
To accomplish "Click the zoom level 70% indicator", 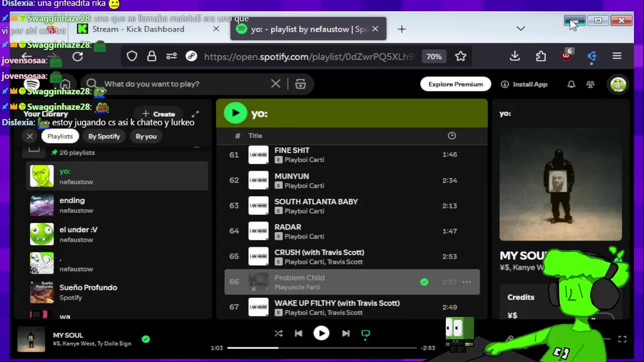I will [434, 56].
